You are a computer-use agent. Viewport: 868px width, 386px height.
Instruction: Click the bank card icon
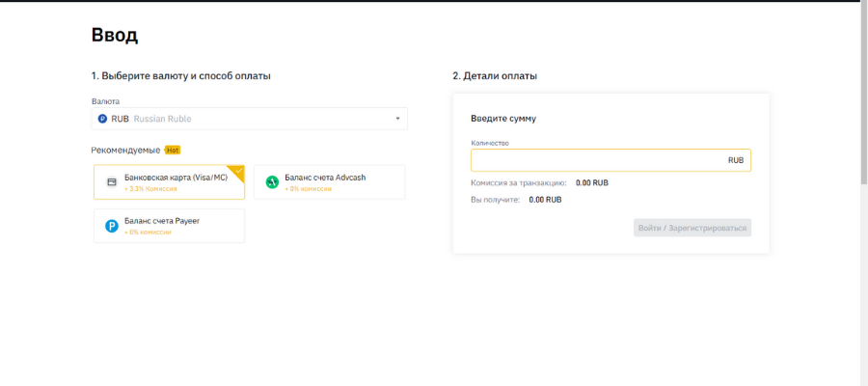[x=112, y=182]
